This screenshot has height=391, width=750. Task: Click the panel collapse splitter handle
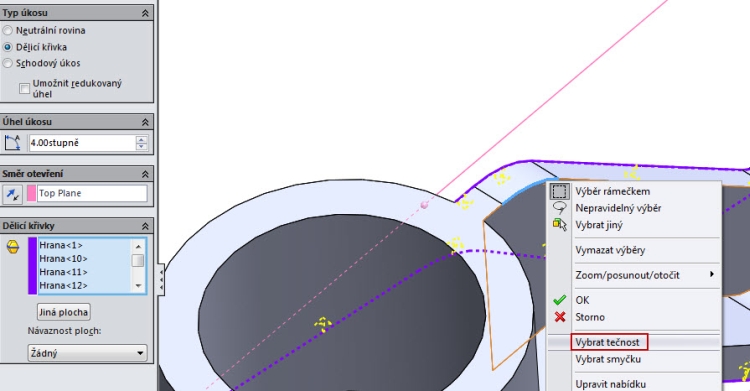click(161, 279)
